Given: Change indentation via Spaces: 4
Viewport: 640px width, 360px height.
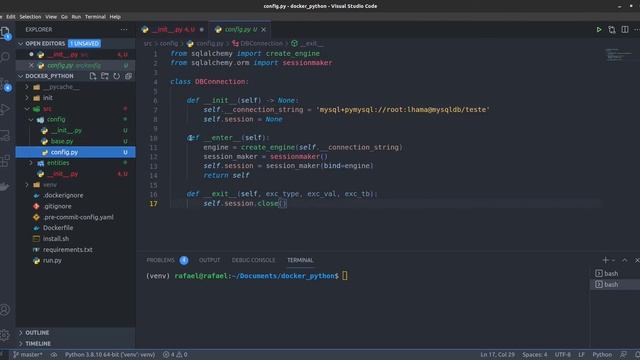Looking at the screenshot, I should [535, 354].
